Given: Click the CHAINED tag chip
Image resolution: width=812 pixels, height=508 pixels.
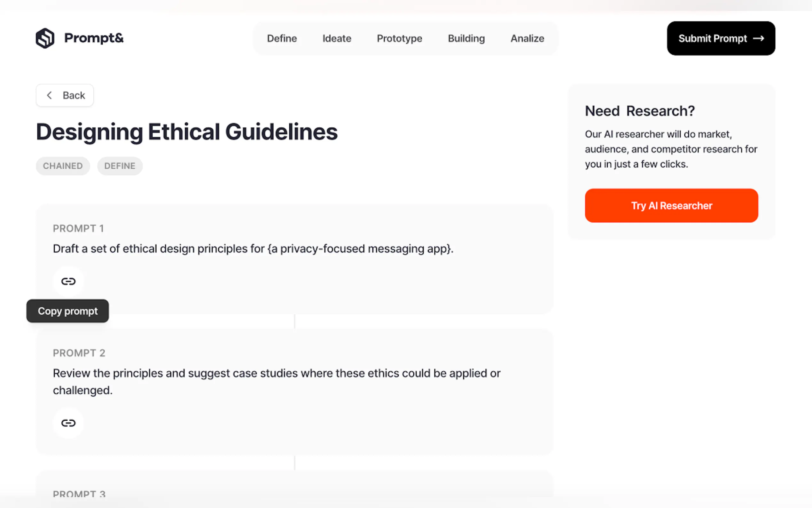Looking at the screenshot, I should pos(63,166).
